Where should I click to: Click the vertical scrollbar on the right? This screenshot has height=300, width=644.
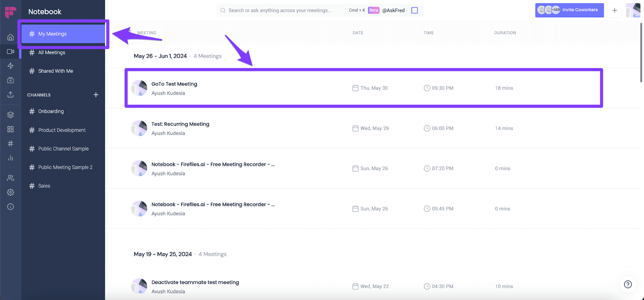pos(641,52)
